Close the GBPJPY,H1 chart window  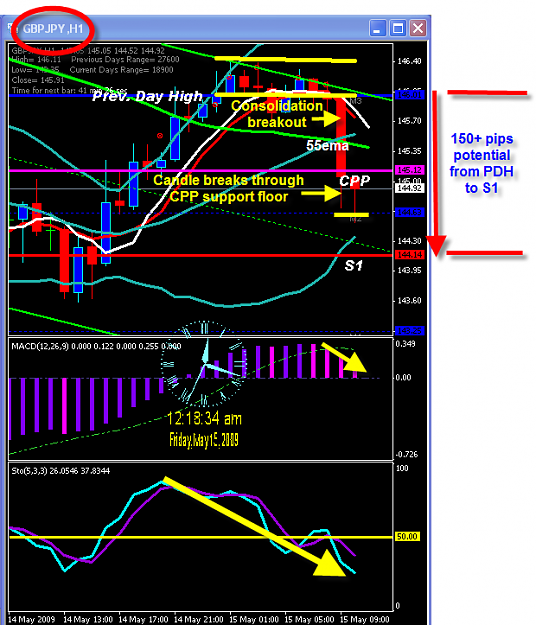click(418, 28)
